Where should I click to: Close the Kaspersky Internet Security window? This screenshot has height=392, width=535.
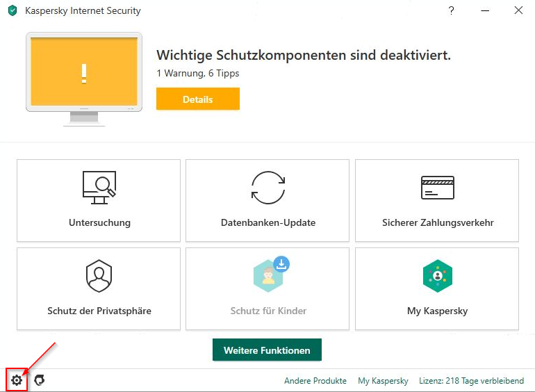tap(518, 10)
